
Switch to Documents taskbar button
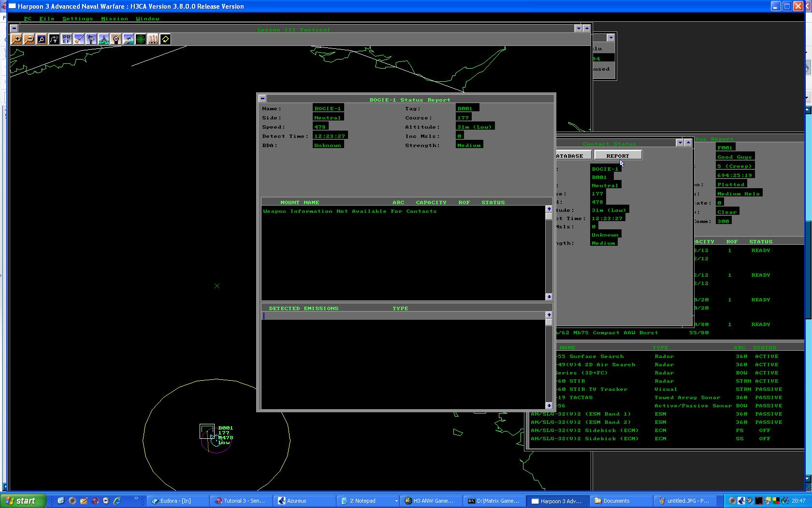tap(621, 501)
